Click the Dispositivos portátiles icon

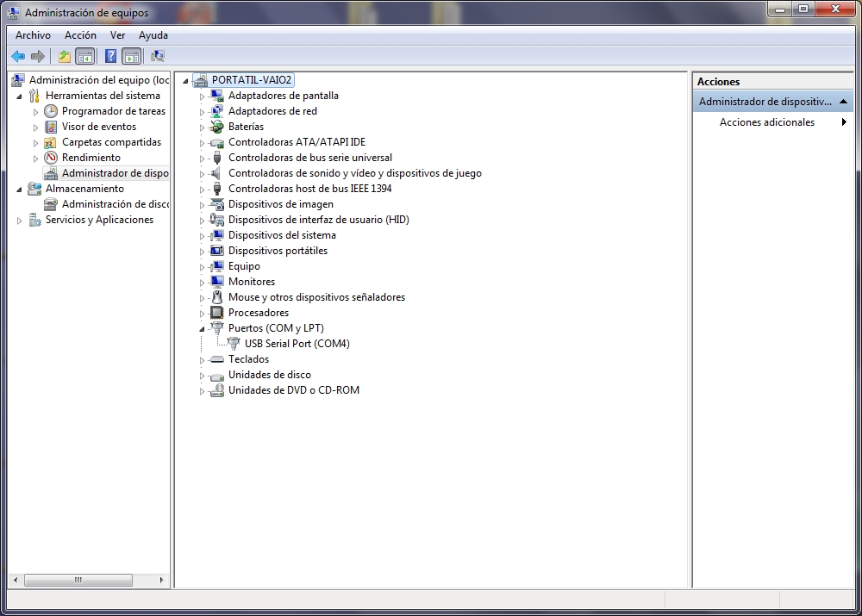(x=218, y=251)
